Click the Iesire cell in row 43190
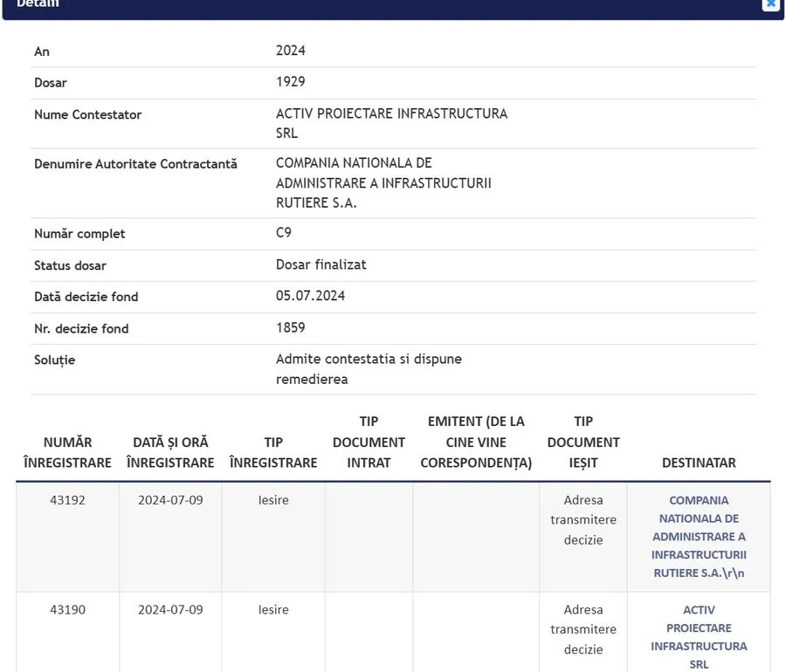This screenshot has height=672, width=786. pyautogui.click(x=273, y=609)
